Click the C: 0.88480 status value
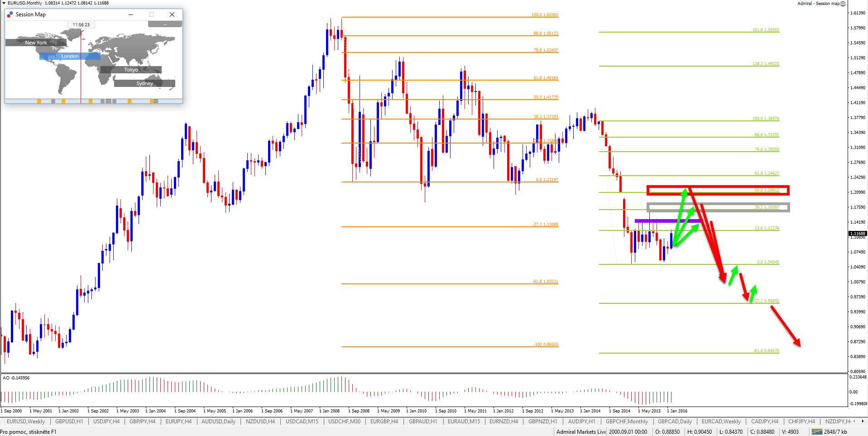 [x=762, y=432]
